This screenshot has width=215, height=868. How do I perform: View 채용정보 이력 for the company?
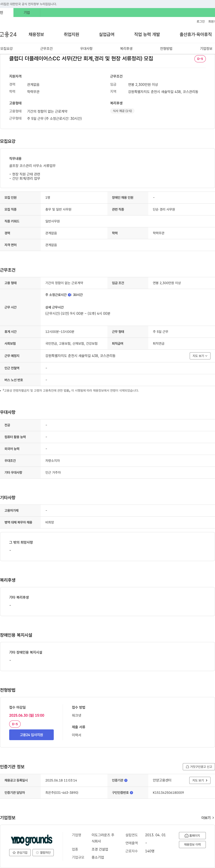192,844
